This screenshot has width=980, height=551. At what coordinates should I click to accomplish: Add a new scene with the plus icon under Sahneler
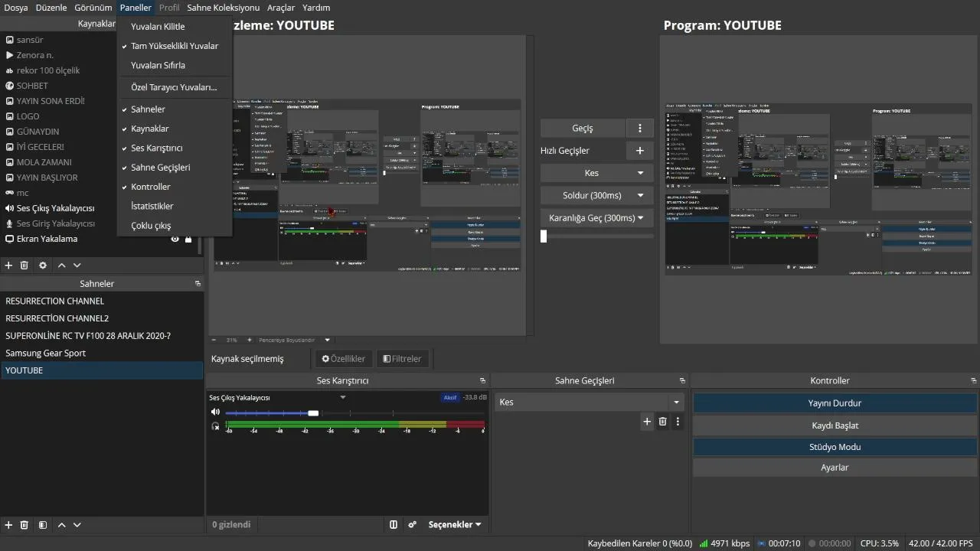pyautogui.click(x=8, y=525)
